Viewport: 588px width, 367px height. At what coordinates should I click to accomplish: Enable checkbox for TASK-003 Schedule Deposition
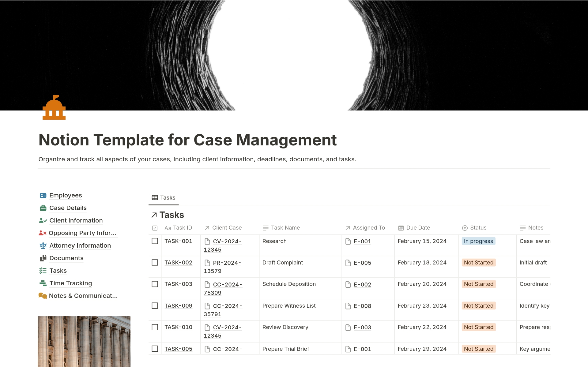[x=154, y=284]
